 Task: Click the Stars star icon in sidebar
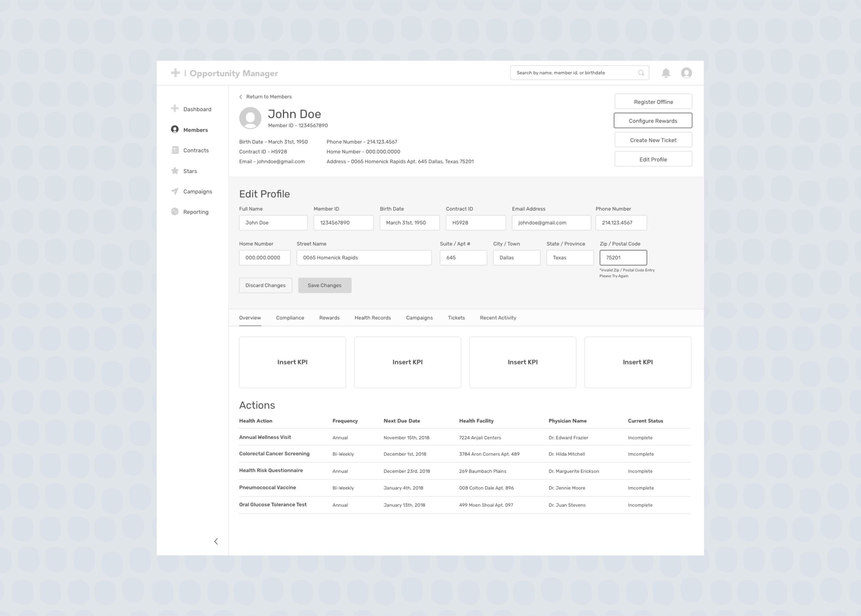[175, 171]
